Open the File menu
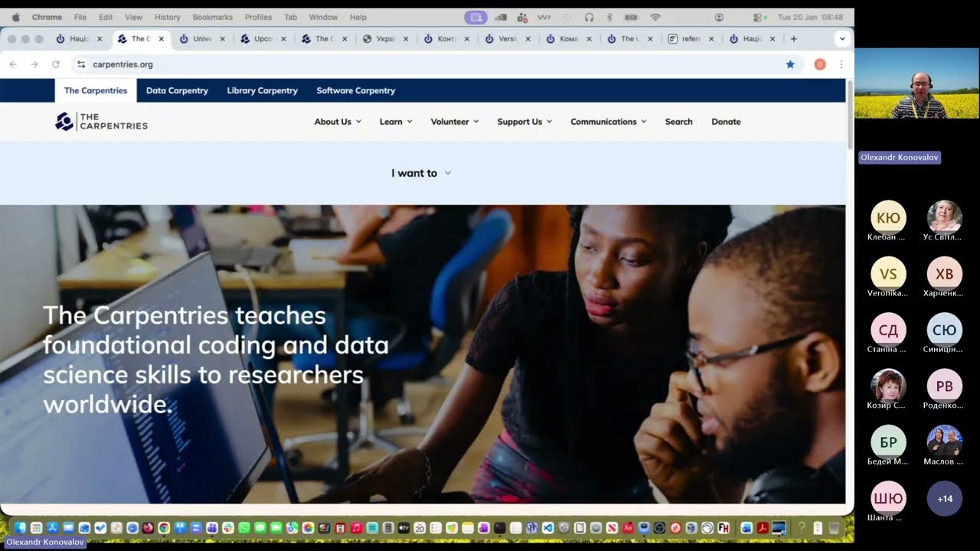Image resolution: width=980 pixels, height=551 pixels. click(x=80, y=17)
